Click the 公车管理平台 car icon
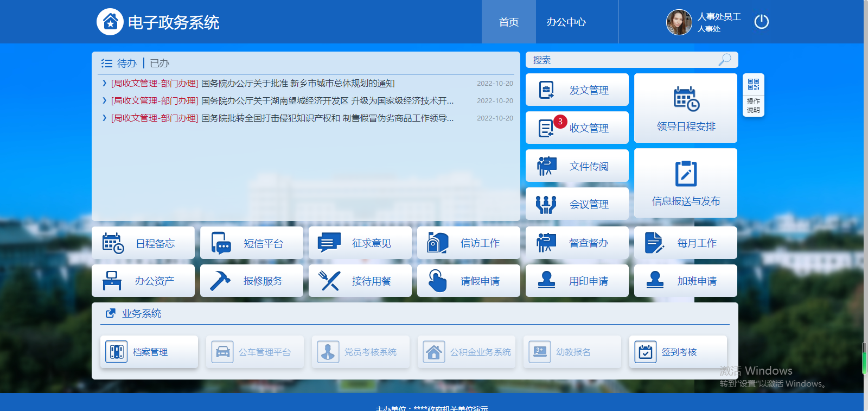 point(222,352)
